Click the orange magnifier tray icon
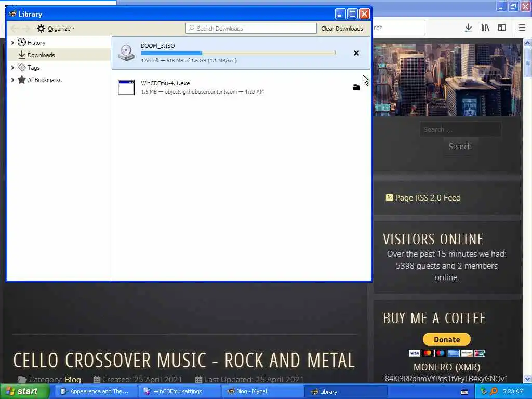 (494, 392)
